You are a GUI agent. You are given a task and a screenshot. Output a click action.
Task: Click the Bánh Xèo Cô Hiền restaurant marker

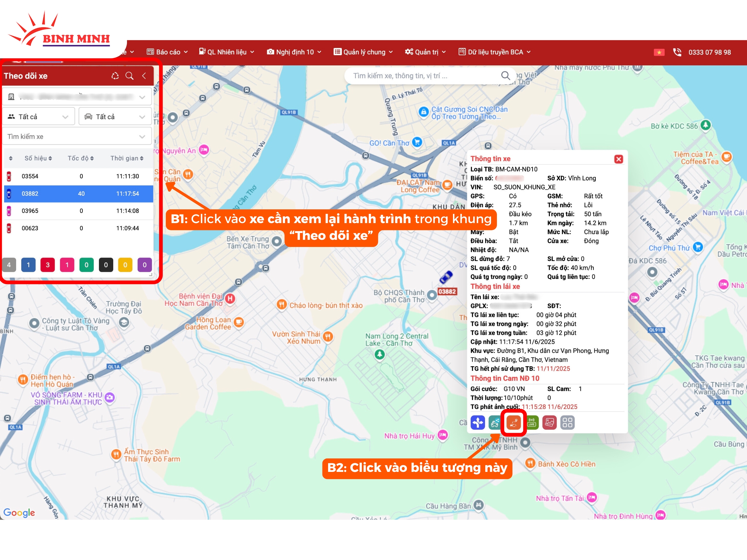tap(530, 463)
